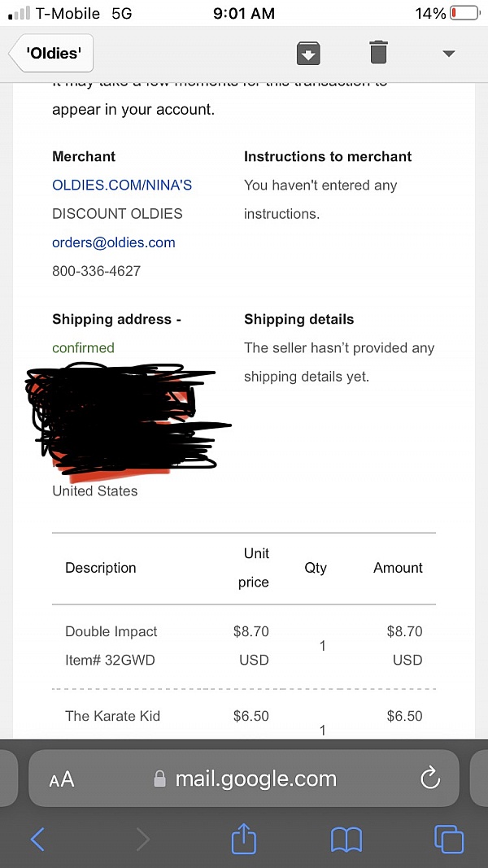Tap the battery indicator in status bar
Viewport: 488px width, 868px height.
(x=464, y=14)
